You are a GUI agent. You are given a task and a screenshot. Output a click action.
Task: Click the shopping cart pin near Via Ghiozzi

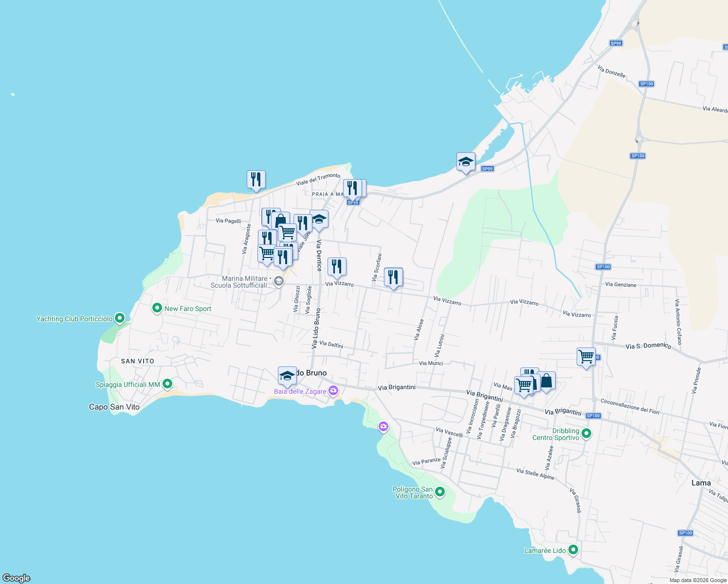click(266, 253)
